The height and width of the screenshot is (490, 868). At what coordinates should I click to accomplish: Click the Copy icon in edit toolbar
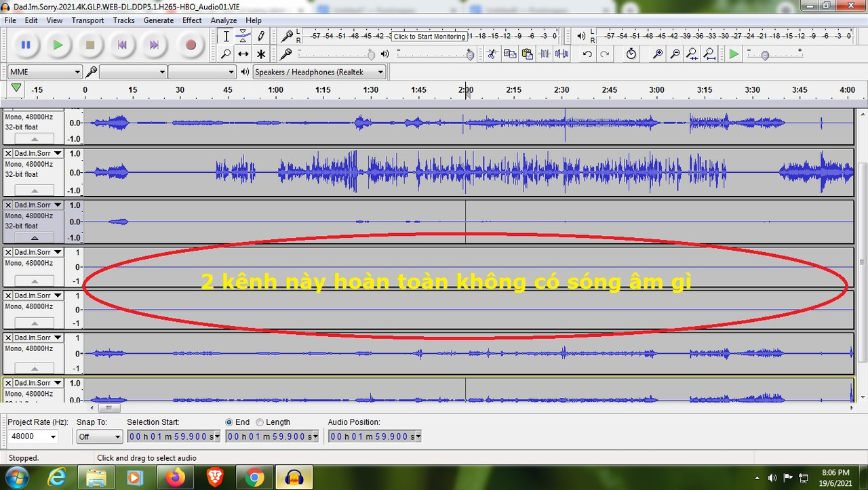510,54
